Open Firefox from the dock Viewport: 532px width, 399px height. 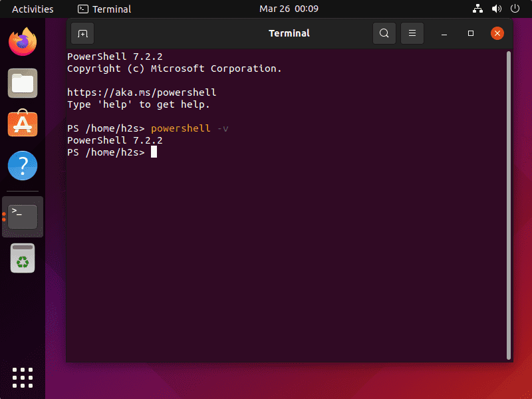[x=22, y=42]
